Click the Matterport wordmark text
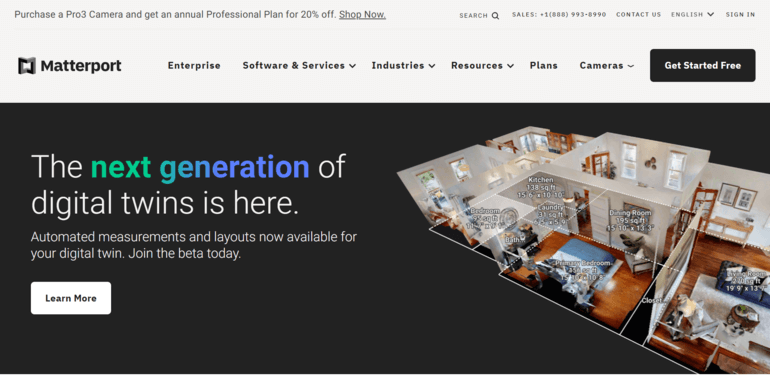This screenshot has width=770, height=387. click(81, 66)
